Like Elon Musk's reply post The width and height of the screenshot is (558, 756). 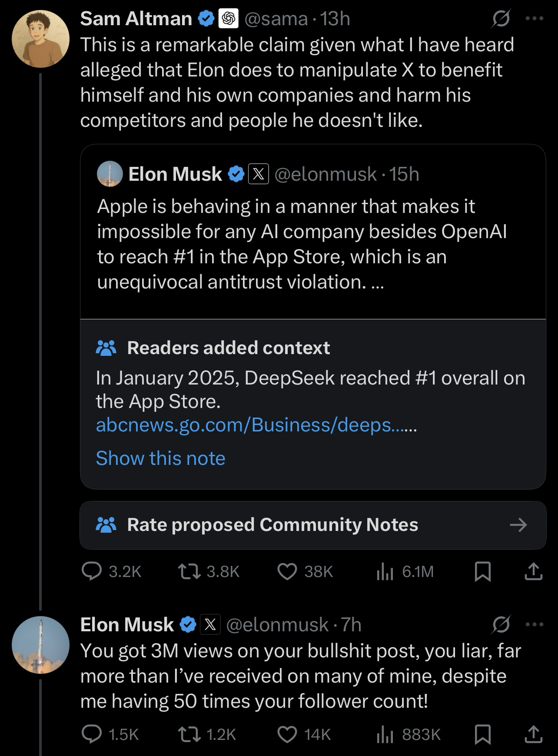click(287, 734)
